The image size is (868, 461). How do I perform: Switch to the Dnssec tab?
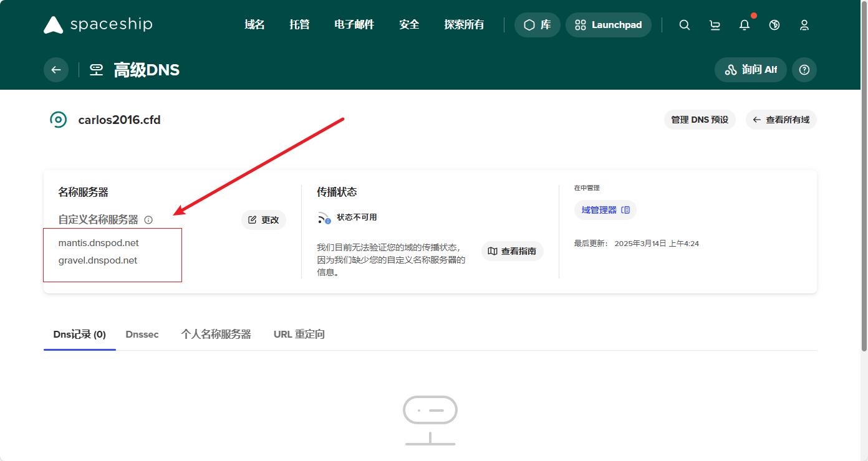tap(142, 335)
